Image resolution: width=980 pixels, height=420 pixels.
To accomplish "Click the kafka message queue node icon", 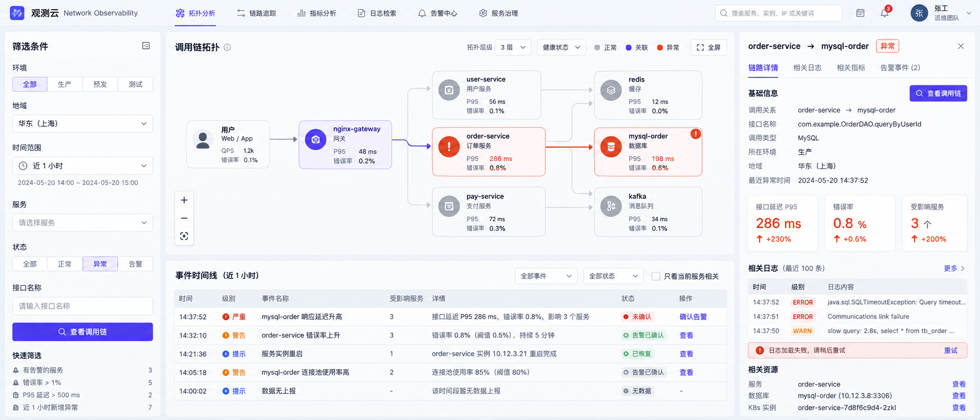I will pyautogui.click(x=611, y=207).
